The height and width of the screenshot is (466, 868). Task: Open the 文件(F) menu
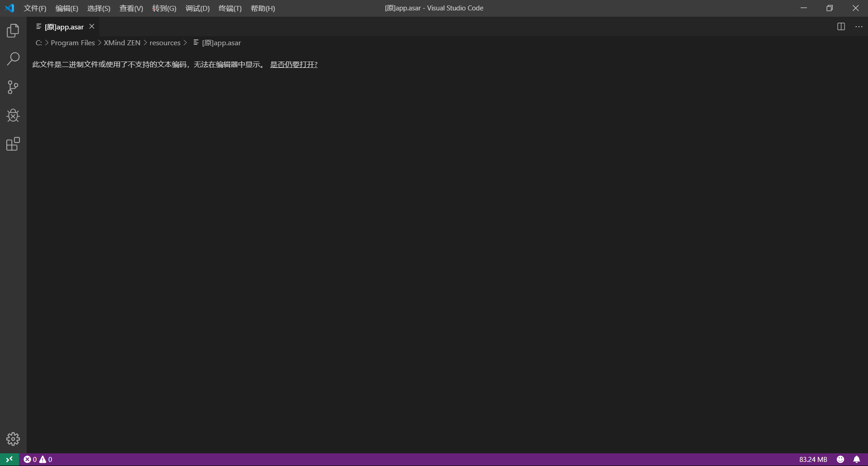pos(35,8)
